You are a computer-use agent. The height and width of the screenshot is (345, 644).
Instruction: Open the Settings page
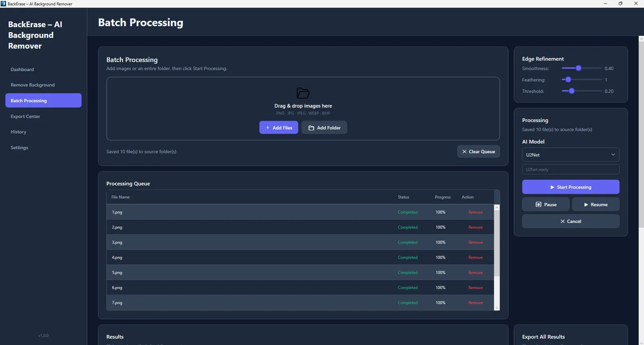click(43, 148)
